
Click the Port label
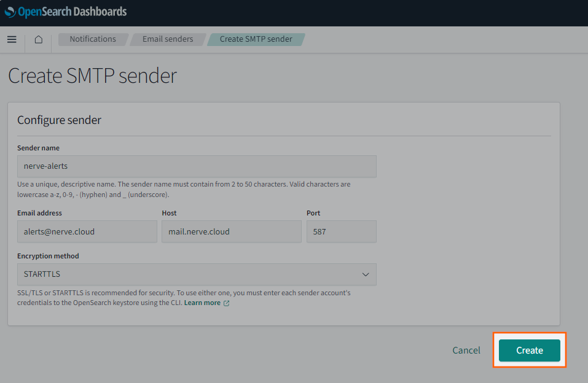click(313, 213)
